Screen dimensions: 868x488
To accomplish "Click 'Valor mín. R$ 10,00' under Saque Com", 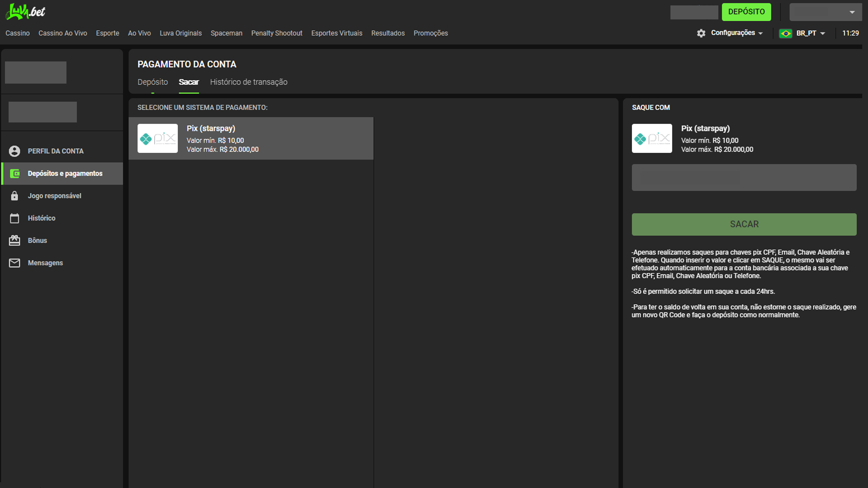I will point(710,141).
